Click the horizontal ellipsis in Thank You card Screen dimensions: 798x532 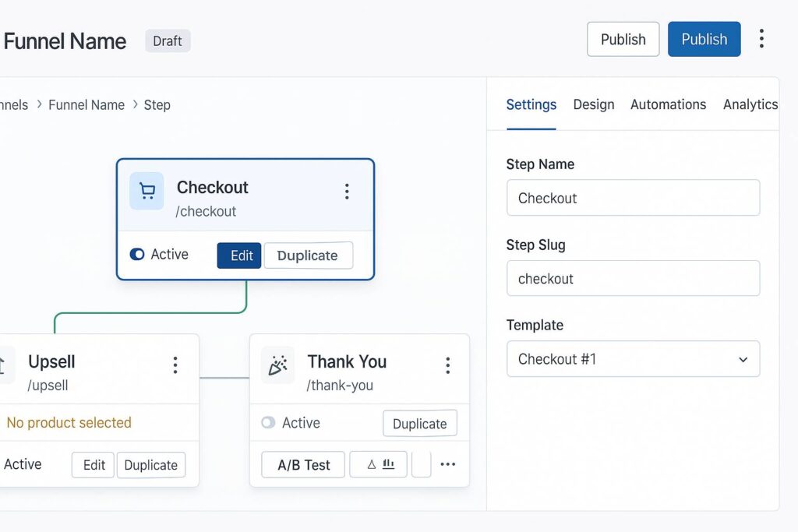(447, 464)
